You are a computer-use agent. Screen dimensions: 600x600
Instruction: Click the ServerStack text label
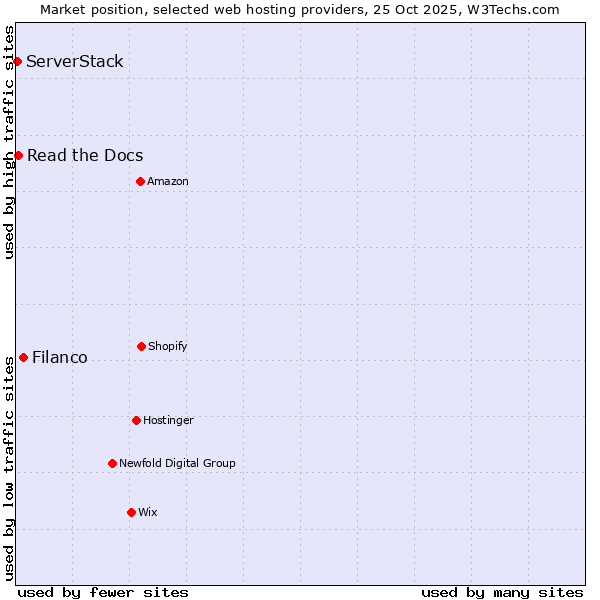point(75,62)
